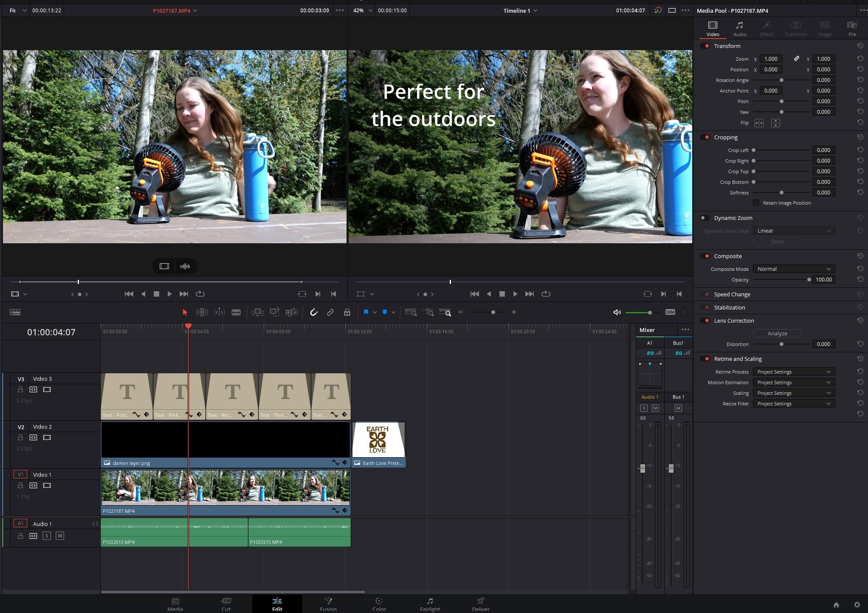868x613 pixels.
Task: Click the Full Extent Zoom icon
Action: click(x=411, y=312)
